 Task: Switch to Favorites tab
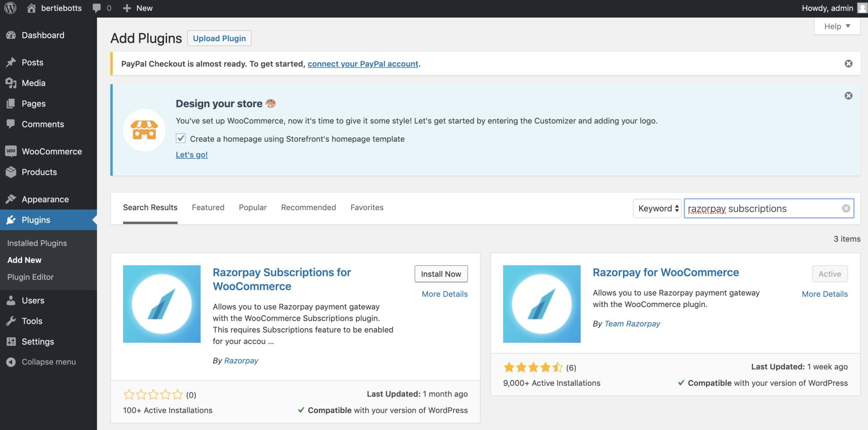click(x=367, y=207)
